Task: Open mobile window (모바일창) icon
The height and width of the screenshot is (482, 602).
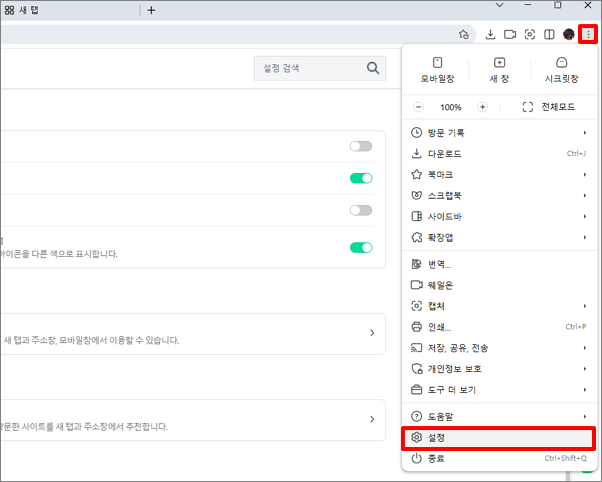Action: tap(437, 70)
